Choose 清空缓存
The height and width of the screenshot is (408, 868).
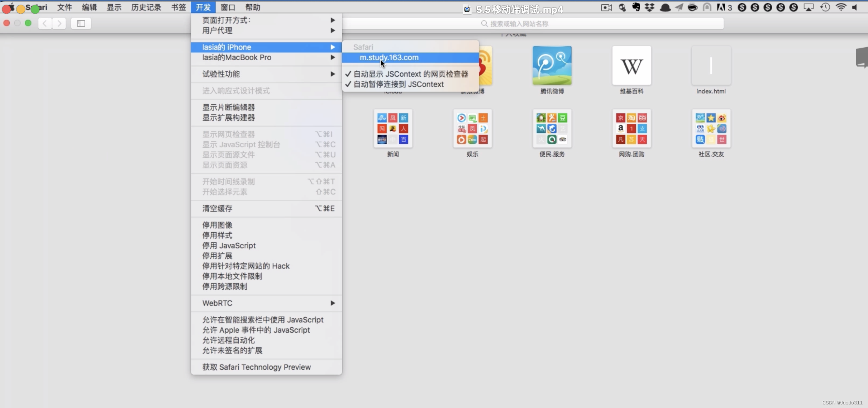266,208
